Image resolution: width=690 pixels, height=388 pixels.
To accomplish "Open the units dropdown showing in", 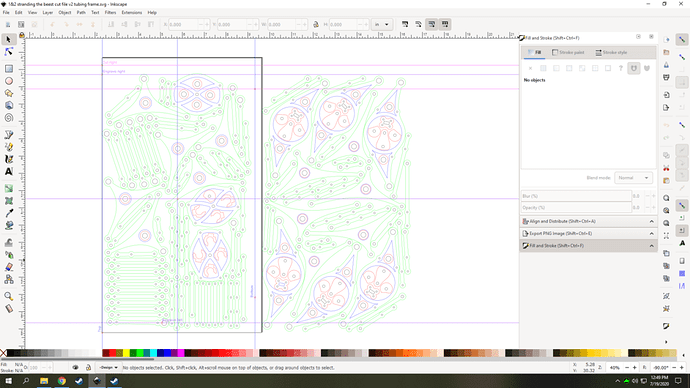I will coord(382,25).
